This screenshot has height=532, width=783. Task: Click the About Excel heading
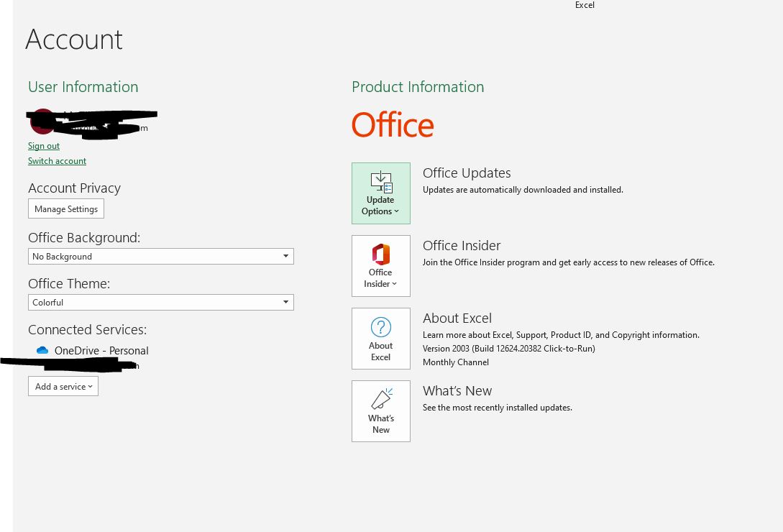pos(457,318)
